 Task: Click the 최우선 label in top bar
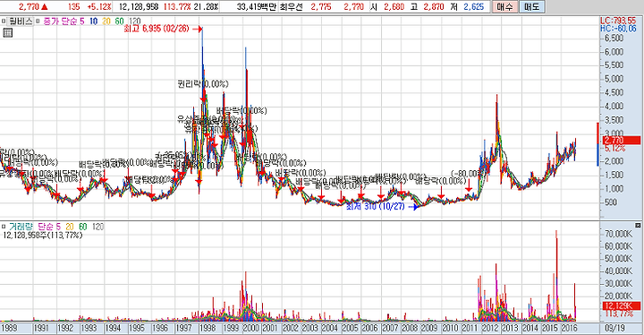(291, 6)
